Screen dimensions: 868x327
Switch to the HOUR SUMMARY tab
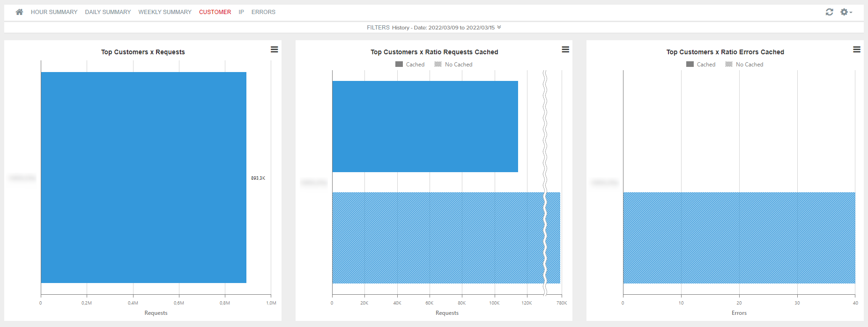[x=54, y=12]
